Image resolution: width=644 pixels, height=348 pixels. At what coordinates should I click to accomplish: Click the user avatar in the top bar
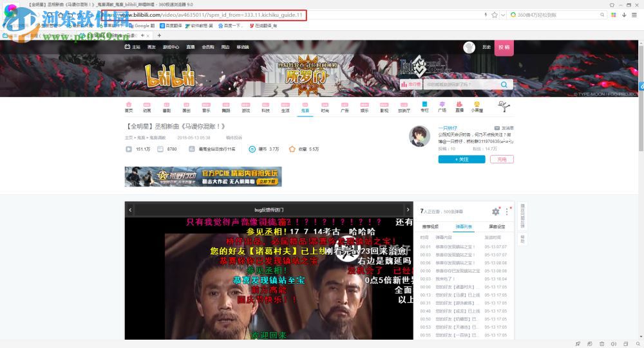tap(469, 48)
